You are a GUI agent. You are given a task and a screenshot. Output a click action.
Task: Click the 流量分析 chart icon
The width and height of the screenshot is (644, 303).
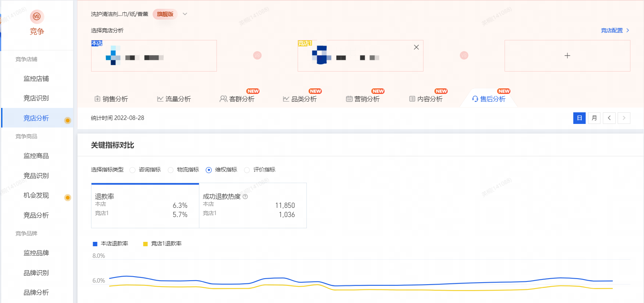(x=160, y=99)
